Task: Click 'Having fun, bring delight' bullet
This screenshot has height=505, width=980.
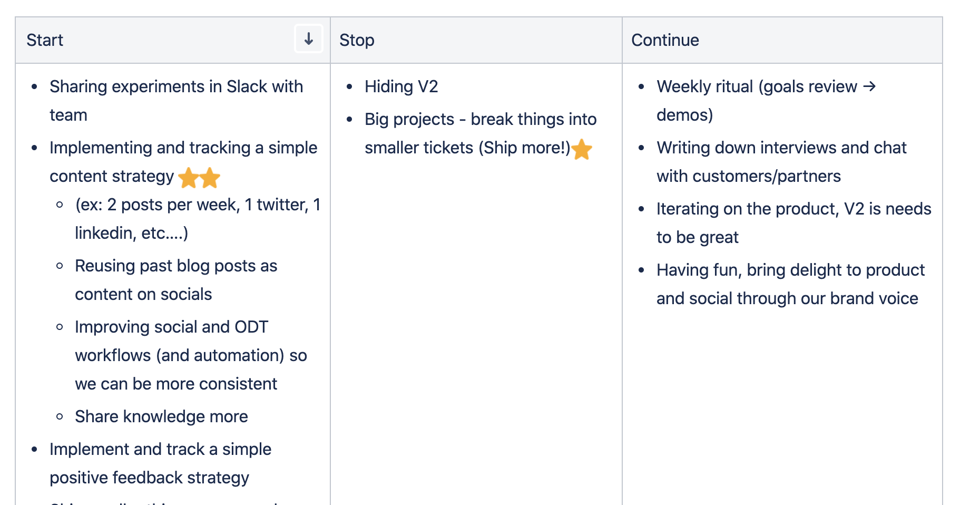Action: click(790, 270)
